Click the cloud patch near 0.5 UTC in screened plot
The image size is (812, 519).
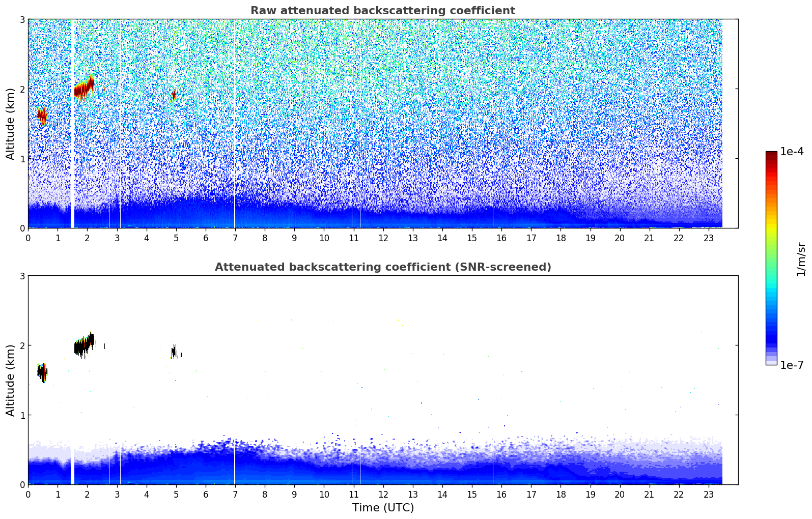(x=42, y=372)
